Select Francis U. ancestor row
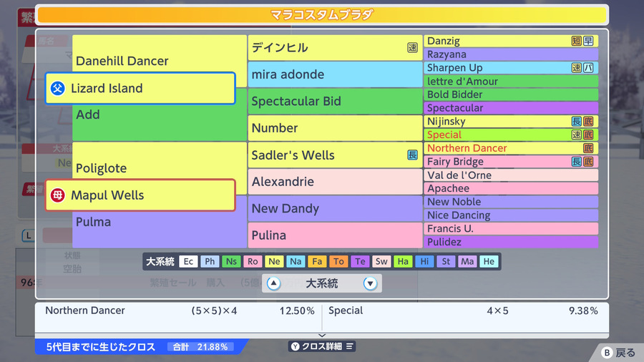 coord(511,229)
